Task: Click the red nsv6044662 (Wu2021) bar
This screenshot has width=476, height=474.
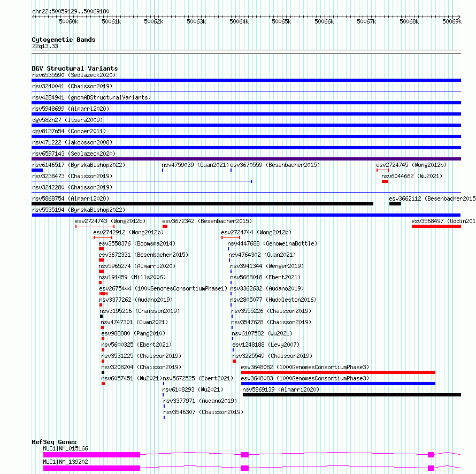Action: [x=385, y=181]
